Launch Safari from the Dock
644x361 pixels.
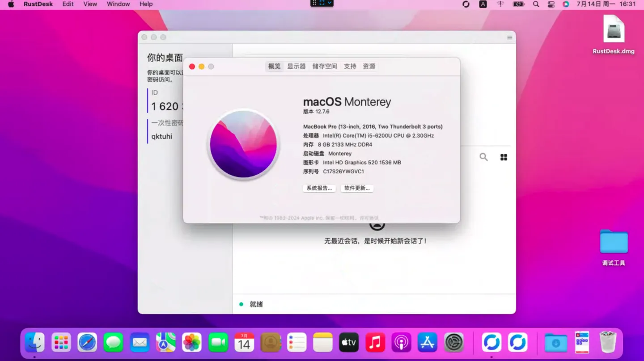87,343
